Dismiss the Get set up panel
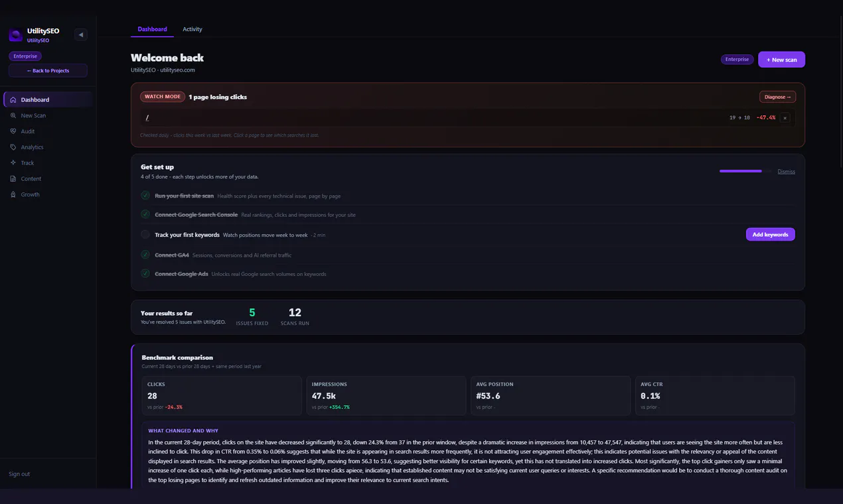The width and height of the screenshot is (843, 504). 787,172
